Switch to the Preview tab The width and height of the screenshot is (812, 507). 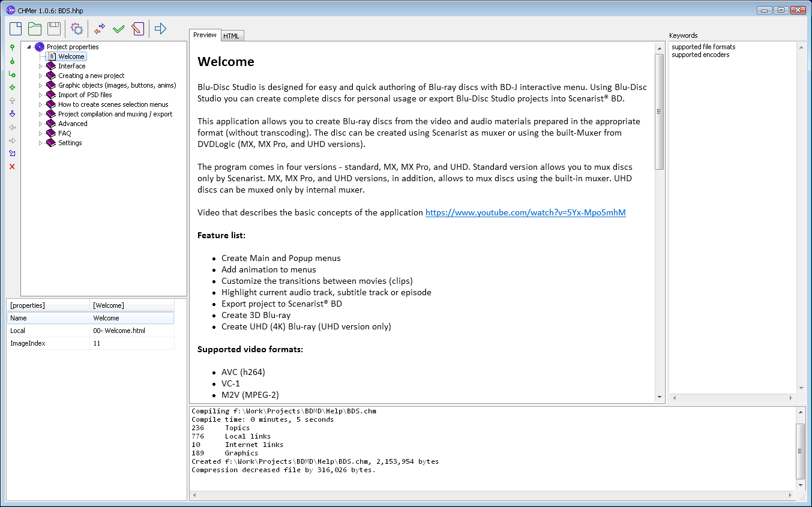pos(205,35)
